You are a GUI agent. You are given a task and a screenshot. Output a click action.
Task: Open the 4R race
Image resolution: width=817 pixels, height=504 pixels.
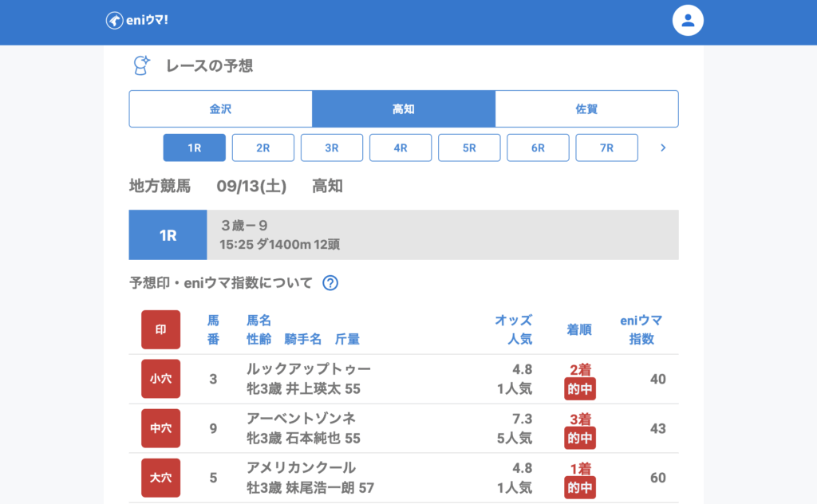401,148
